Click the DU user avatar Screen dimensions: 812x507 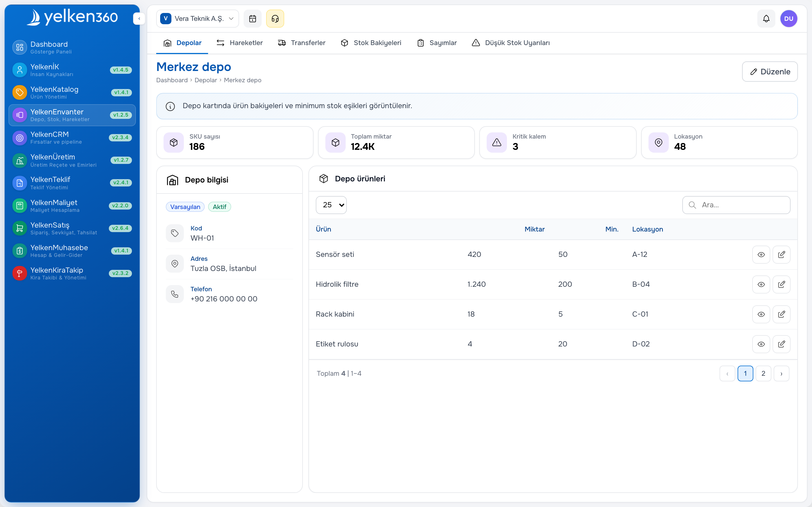click(789, 18)
